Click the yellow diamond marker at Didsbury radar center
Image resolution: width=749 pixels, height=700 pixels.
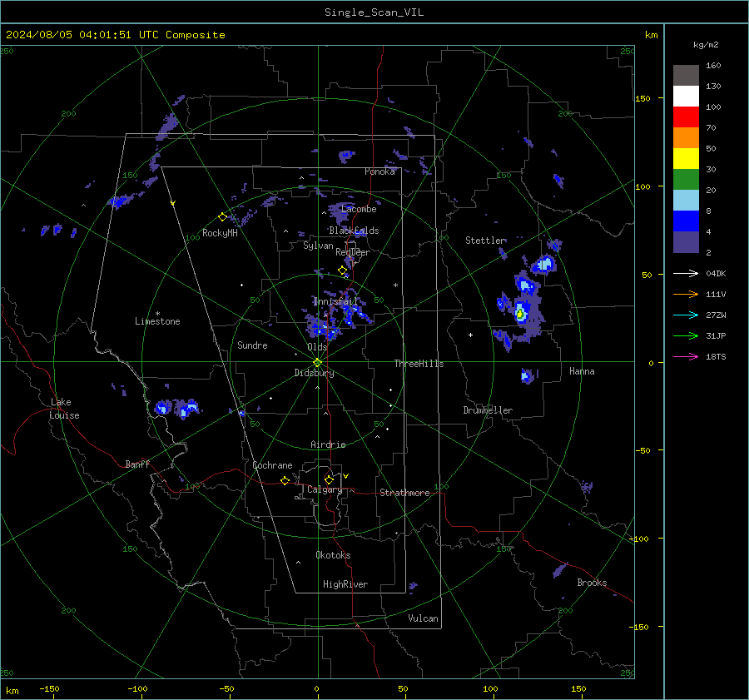(318, 362)
